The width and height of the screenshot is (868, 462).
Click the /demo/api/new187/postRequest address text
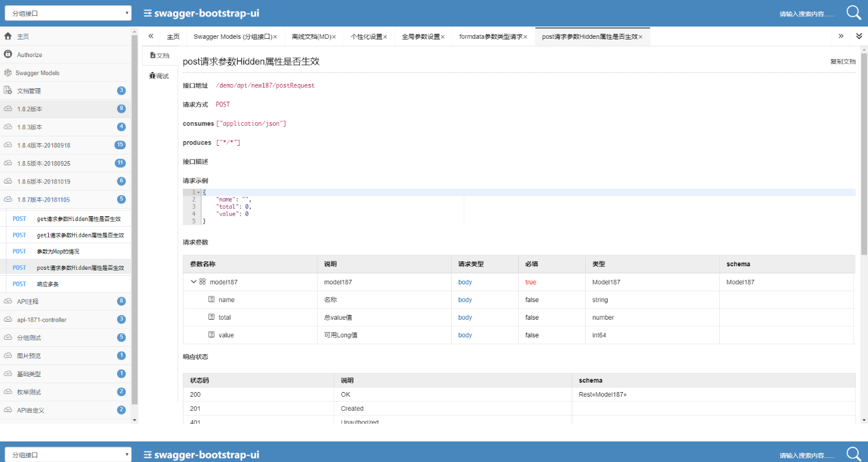click(x=265, y=85)
